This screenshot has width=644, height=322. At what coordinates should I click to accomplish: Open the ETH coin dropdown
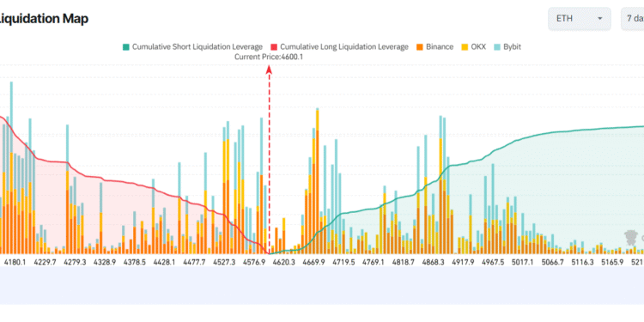(579, 19)
